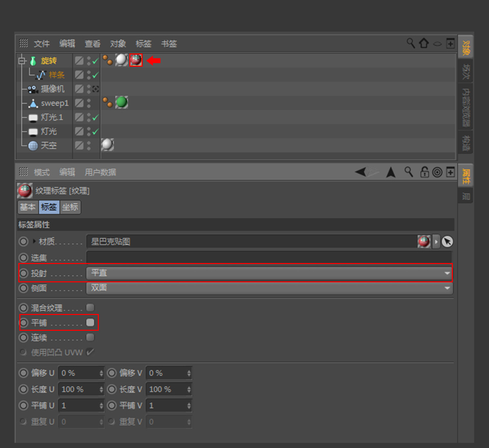Open the 文件 menu in Object Manager

(x=42, y=44)
